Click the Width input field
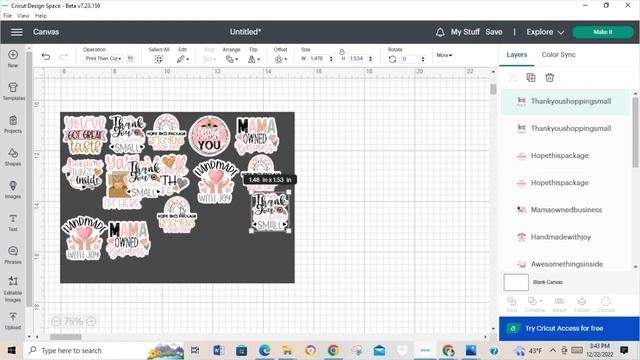Viewport: 640px width, 360px height. pyautogui.click(x=318, y=59)
